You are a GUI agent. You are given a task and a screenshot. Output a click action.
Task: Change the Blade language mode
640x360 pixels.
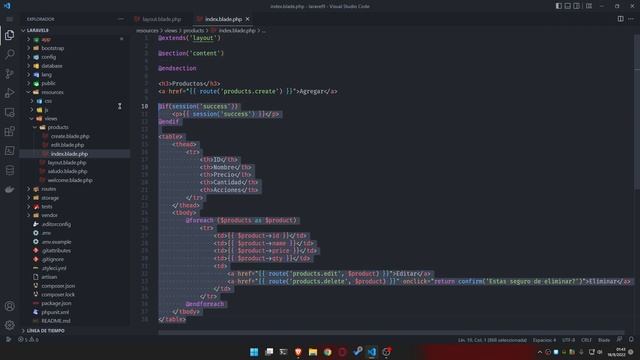604,340
